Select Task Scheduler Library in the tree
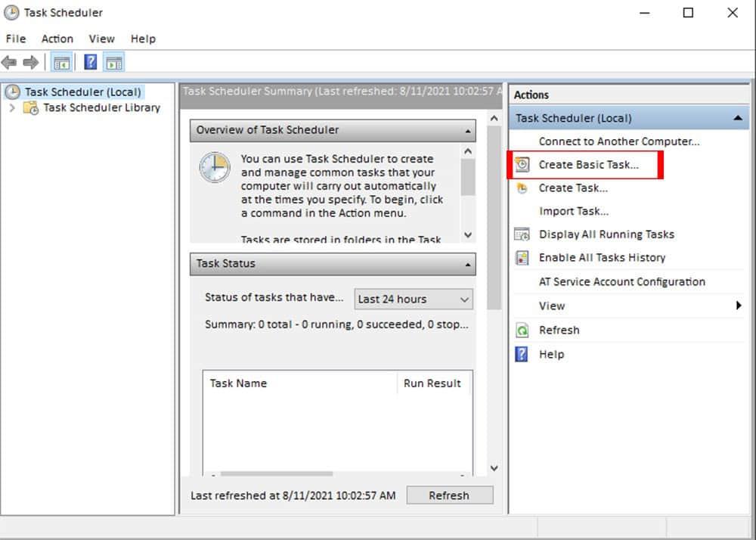Image resolution: width=756 pixels, height=540 pixels. [x=102, y=108]
